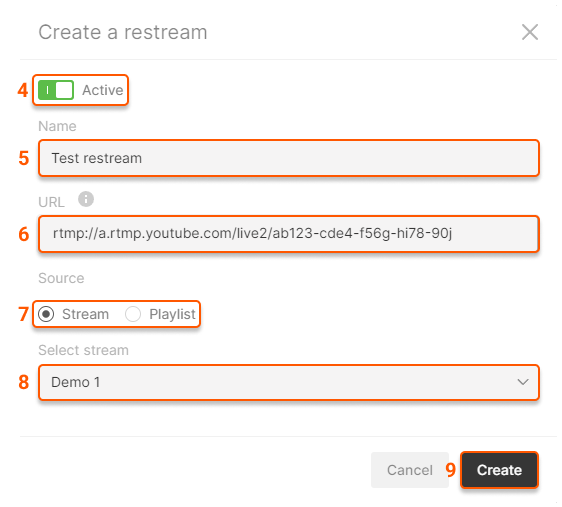Click the Cancel button
Image resolution: width=562 pixels, height=507 pixels.
pyautogui.click(x=410, y=470)
